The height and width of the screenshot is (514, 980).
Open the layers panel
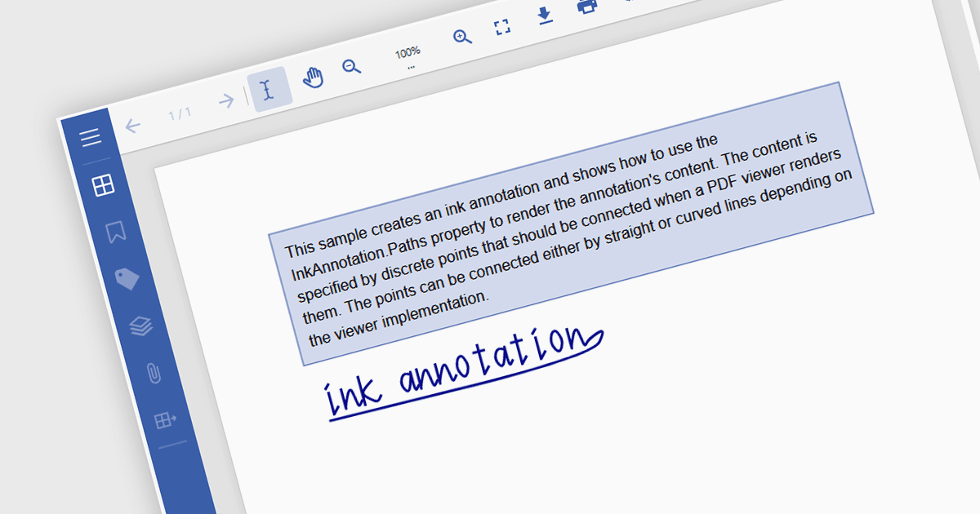[x=141, y=326]
